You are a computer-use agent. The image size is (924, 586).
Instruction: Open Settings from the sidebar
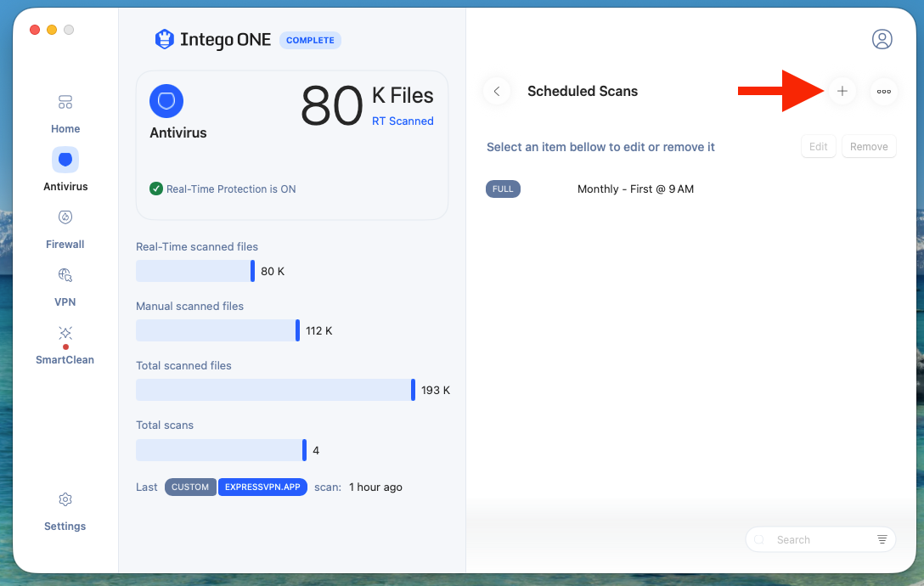[x=65, y=512]
